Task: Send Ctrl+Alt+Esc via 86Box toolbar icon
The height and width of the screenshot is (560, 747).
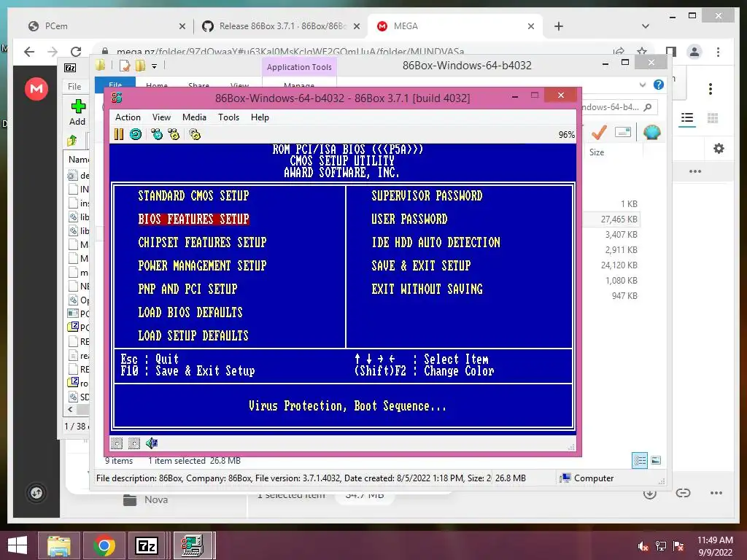Action: tap(174, 134)
